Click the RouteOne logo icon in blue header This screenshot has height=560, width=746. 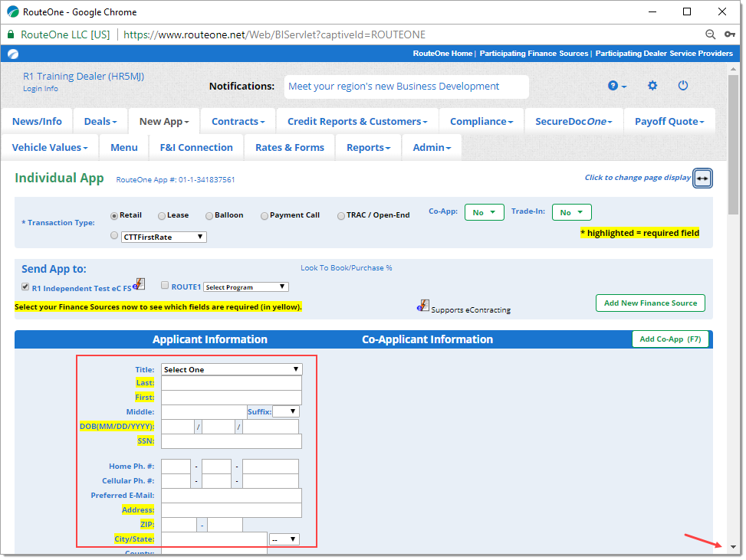(x=13, y=54)
